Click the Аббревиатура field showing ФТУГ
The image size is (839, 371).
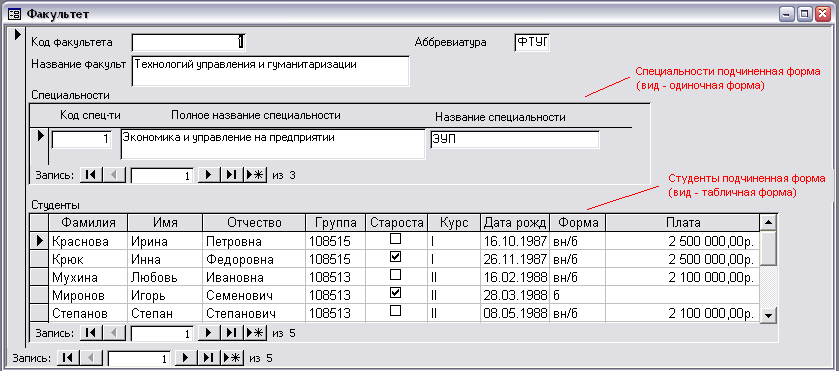[532, 42]
